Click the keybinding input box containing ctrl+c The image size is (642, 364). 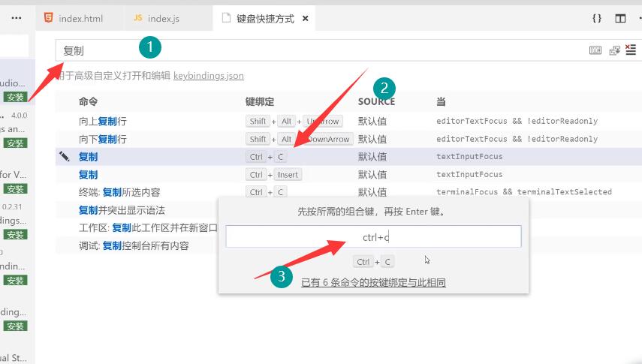pyautogui.click(x=373, y=236)
